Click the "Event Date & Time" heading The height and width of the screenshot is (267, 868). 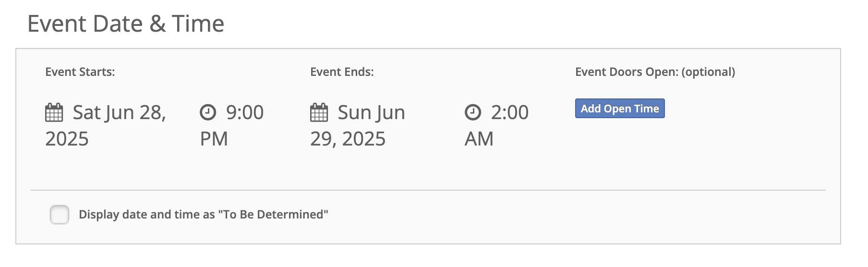(126, 24)
